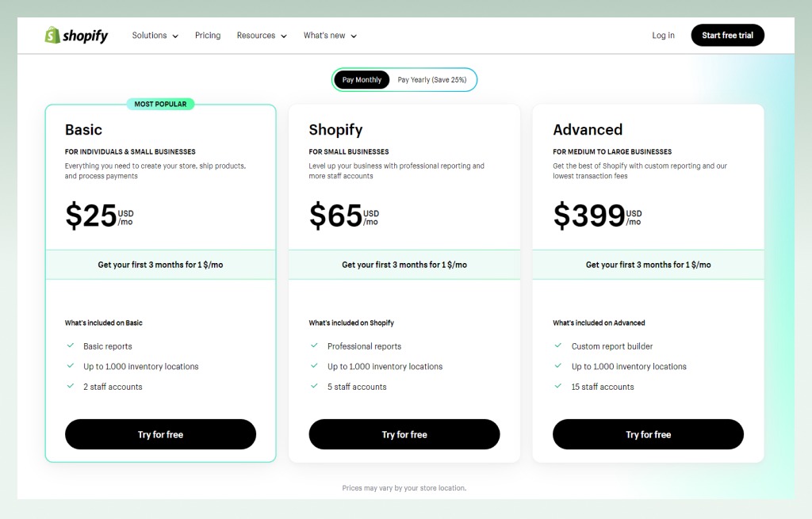Try the Basic plan for free
The image size is (812, 519).
pos(160,434)
